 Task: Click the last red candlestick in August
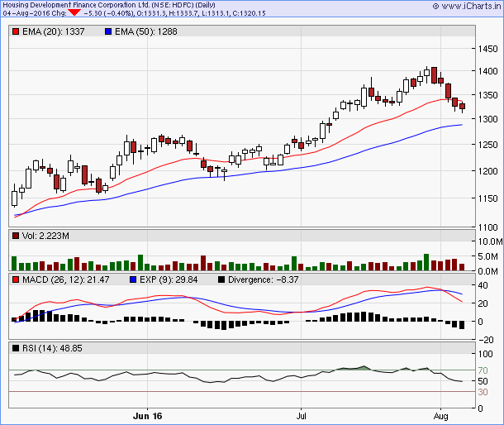click(x=462, y=107)
